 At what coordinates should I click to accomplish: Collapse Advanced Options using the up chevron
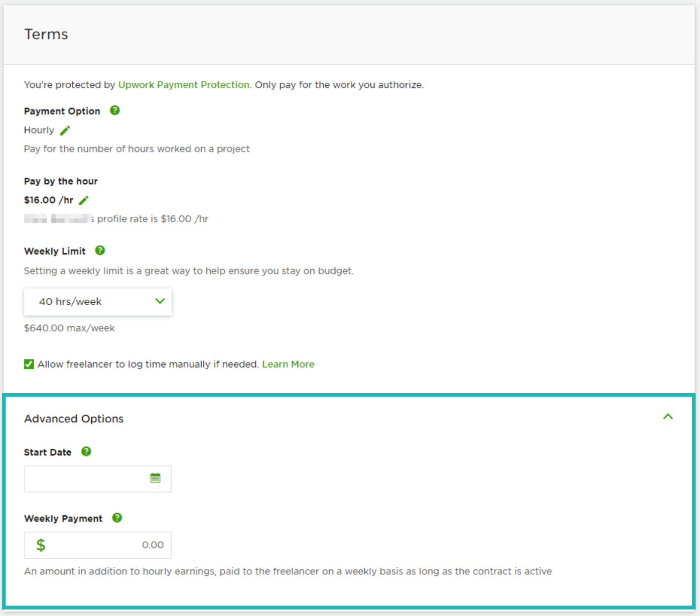pyautogui.click(x=668, y=417)
